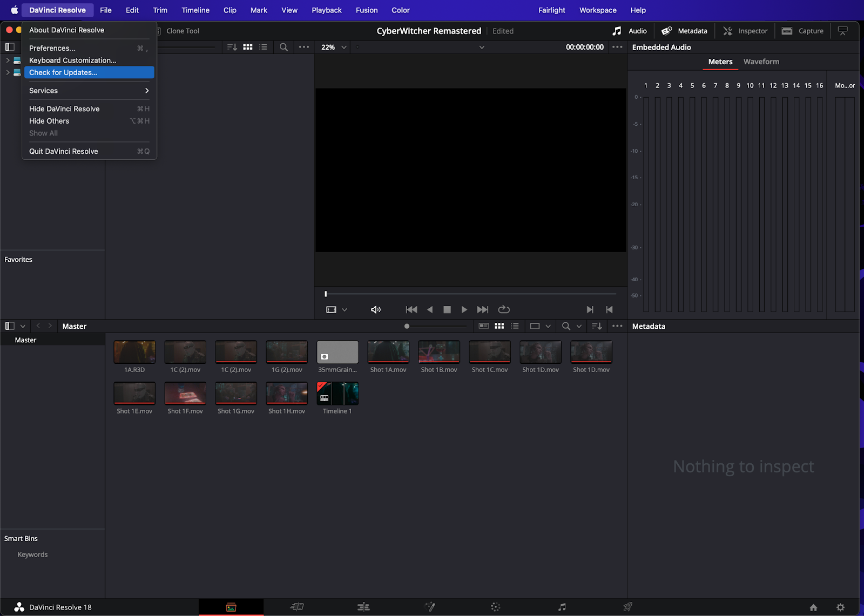Switch to the Fusion page icon
The height and width of the screenshot is (616, 864).
tap(430, 607)
